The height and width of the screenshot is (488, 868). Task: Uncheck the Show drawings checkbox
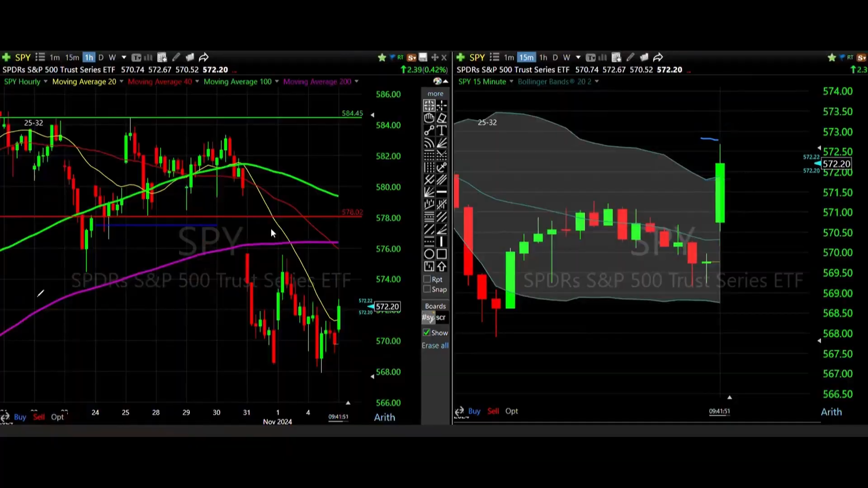click(426, 333)
